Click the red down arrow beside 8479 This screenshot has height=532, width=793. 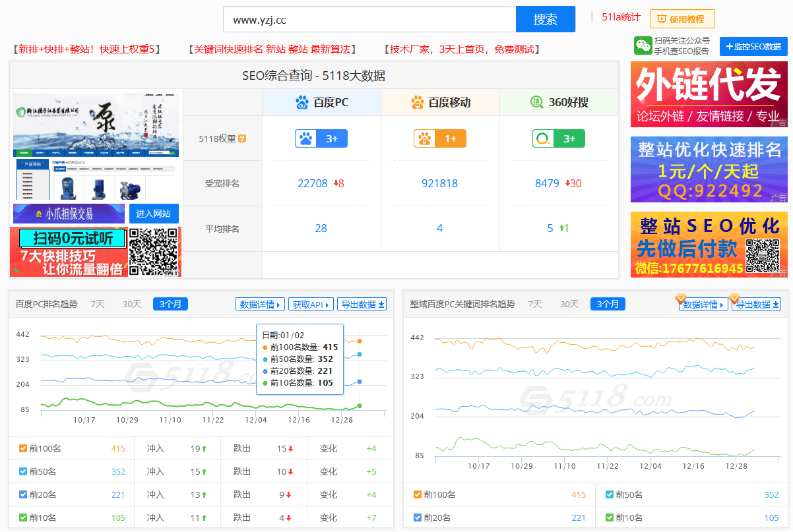click(x=567, y=183)
